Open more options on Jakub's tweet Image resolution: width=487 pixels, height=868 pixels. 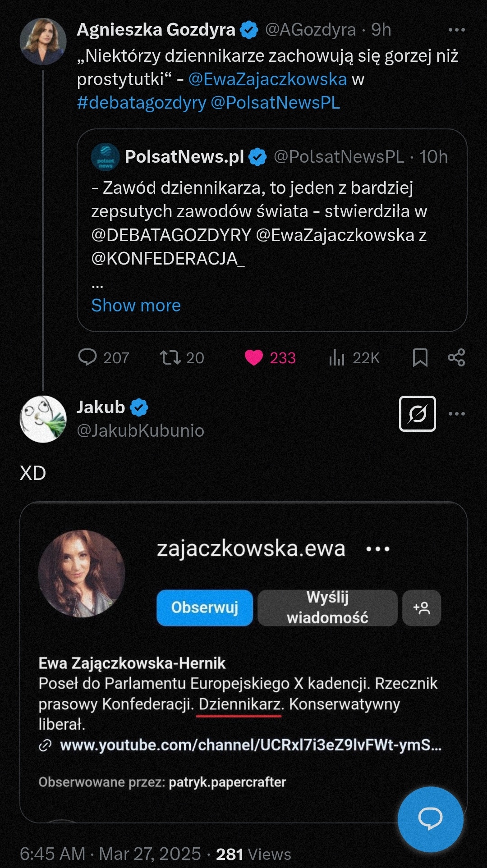[x=456, y=414]
